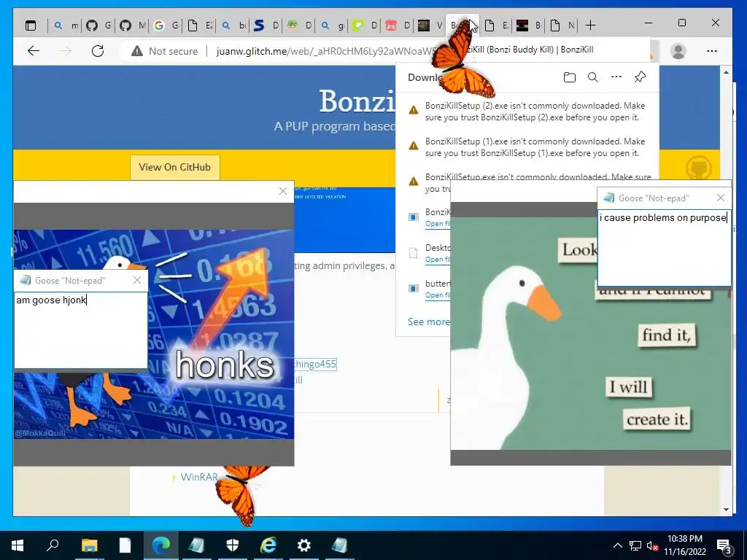747x560 pixels.
Task: Switch to the red favicon tab
Action: (x=397, y=26)
